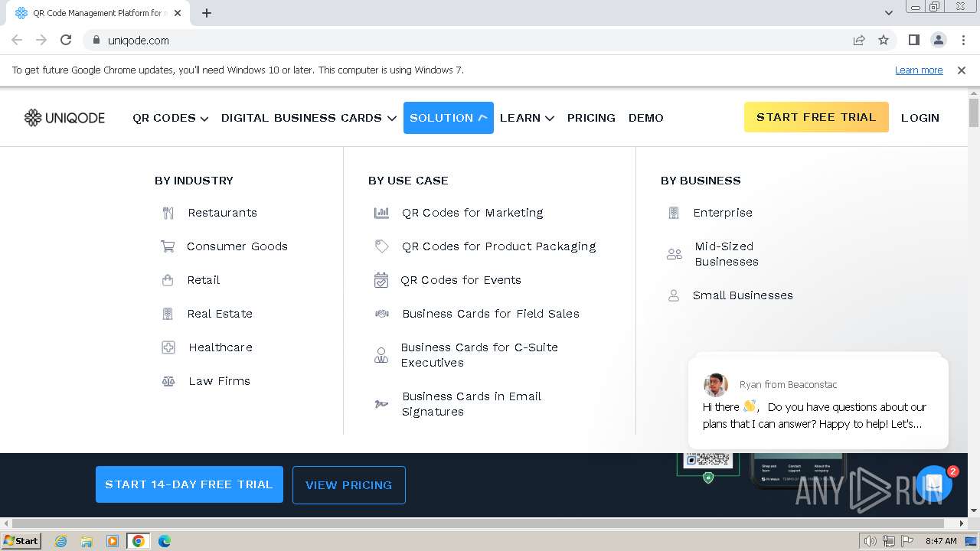Image resolution: width=980 pixels, height=551 pixels.
Task: Click the Mid-Sized Businesses people icon
Action: (675, 254)
